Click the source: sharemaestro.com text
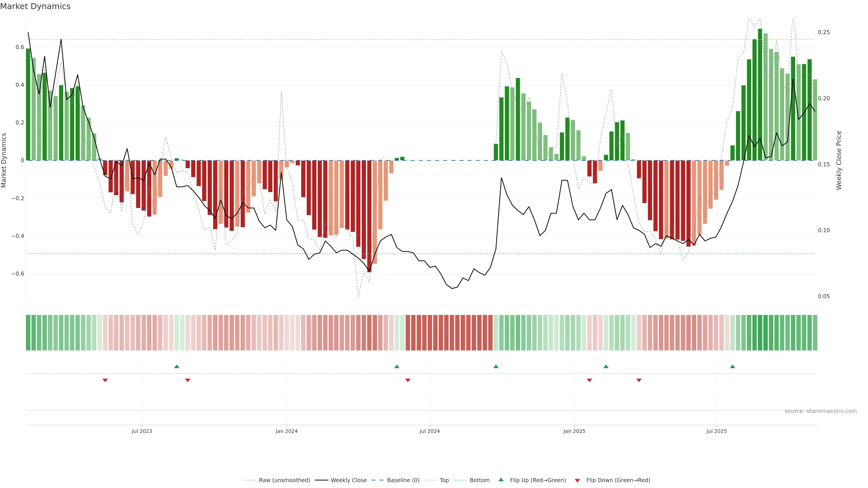This screenshot has height=488, width=868. tap(821, 411)
